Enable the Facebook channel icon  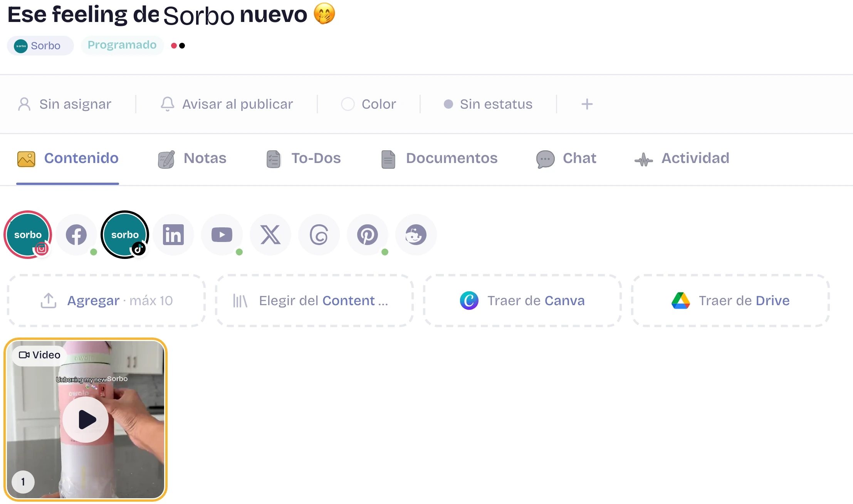(x=76, y=235)
